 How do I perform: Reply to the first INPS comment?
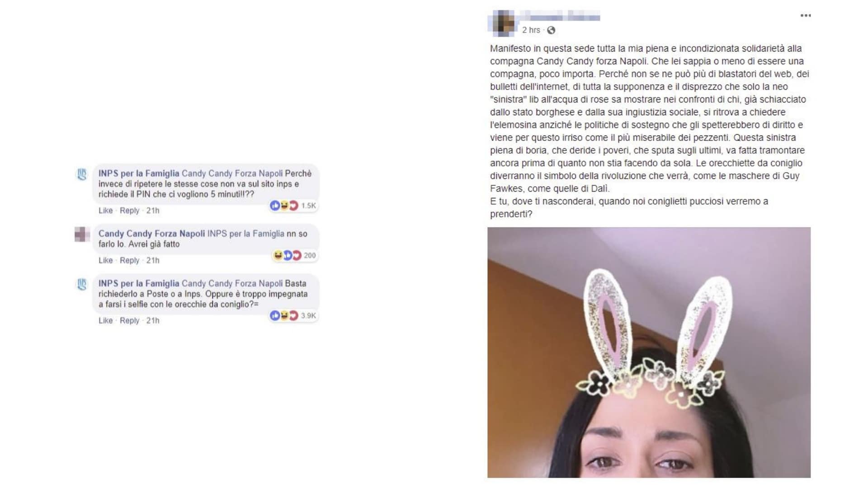coord(129,211)
